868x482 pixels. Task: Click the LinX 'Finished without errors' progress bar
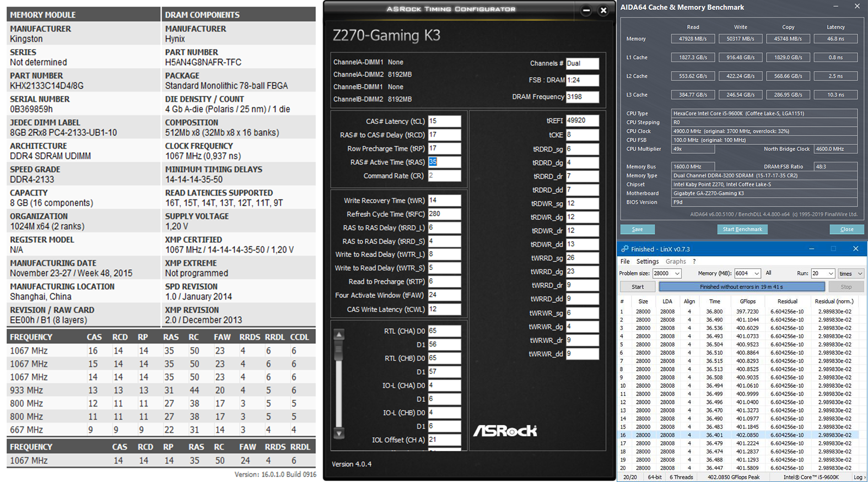pos(742,287)
